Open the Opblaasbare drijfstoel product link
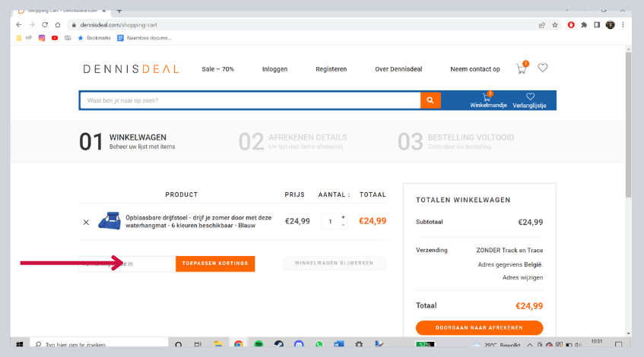The image size is (644, 357). 198,222
